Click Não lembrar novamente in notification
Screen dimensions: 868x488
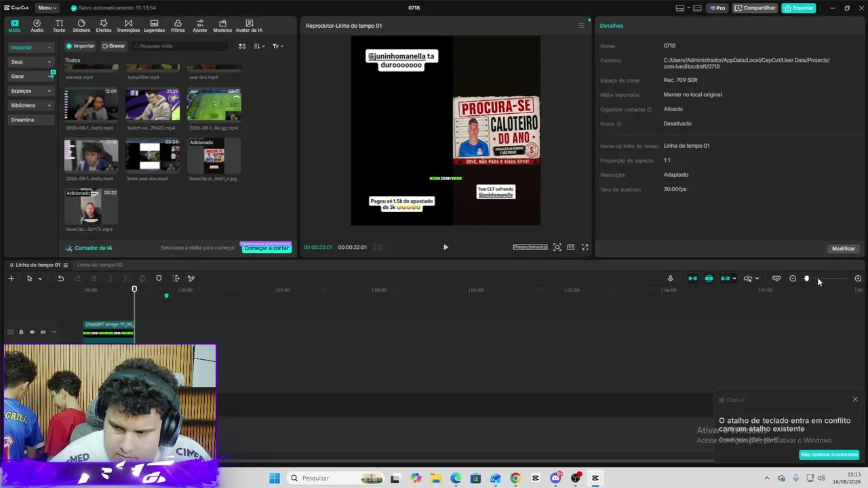point(829,455)
